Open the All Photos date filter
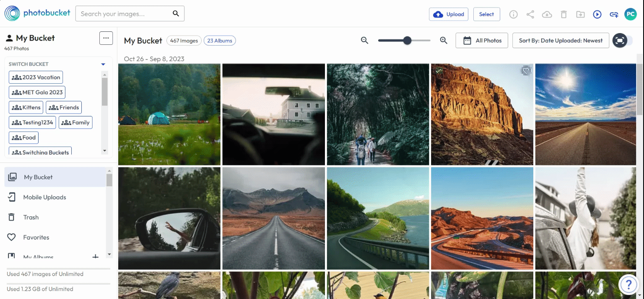The width and height of the screenshot is (644, 299). tap(482, 41)
